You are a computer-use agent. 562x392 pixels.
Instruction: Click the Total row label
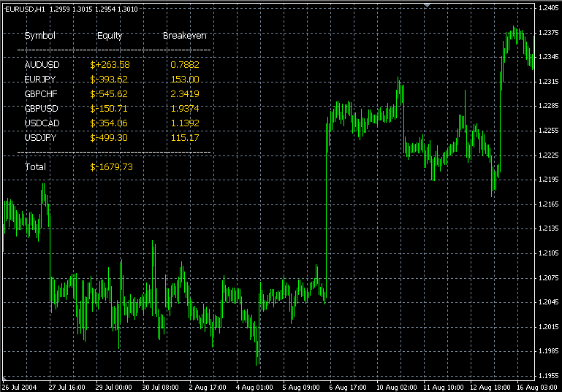(x=35, y=167)
